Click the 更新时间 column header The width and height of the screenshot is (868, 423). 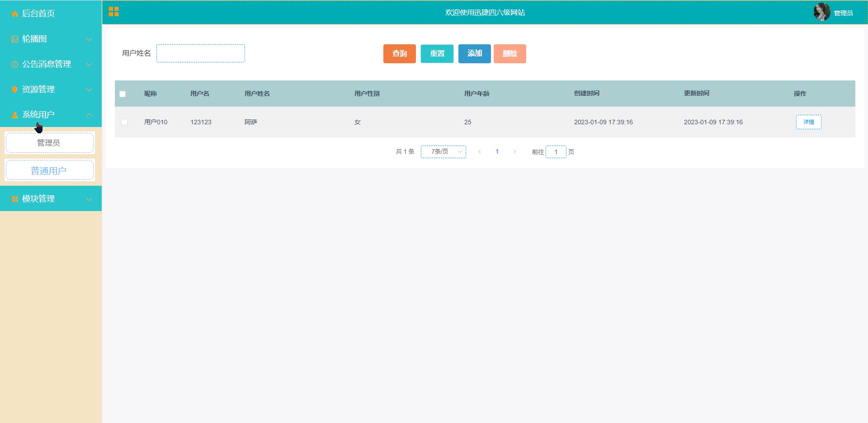tap(697, 93)
